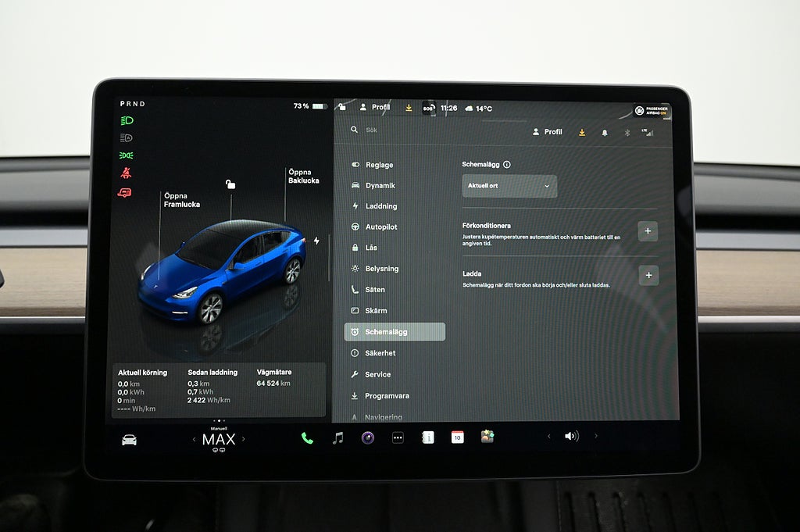Add a Ladda charging schedule with plus
Screen dimensions: 800x532
pyautogui.click(x=648, y=276)
